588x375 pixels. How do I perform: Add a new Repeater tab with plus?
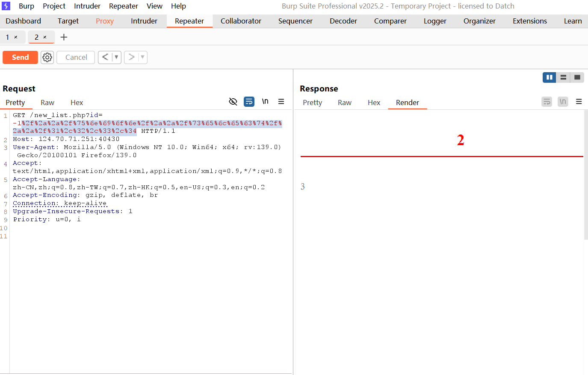pos(64,37)
